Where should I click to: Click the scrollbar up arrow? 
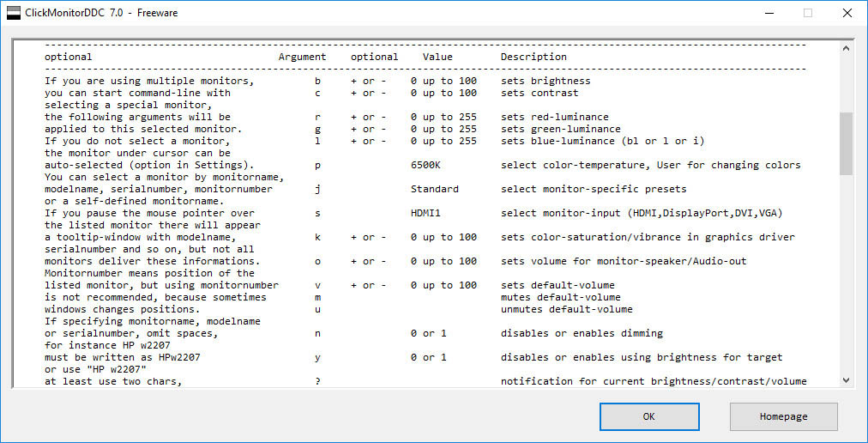(846, 49)
